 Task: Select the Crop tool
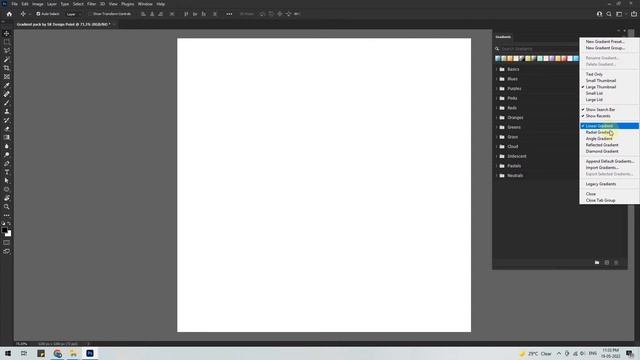pos(7,68)
